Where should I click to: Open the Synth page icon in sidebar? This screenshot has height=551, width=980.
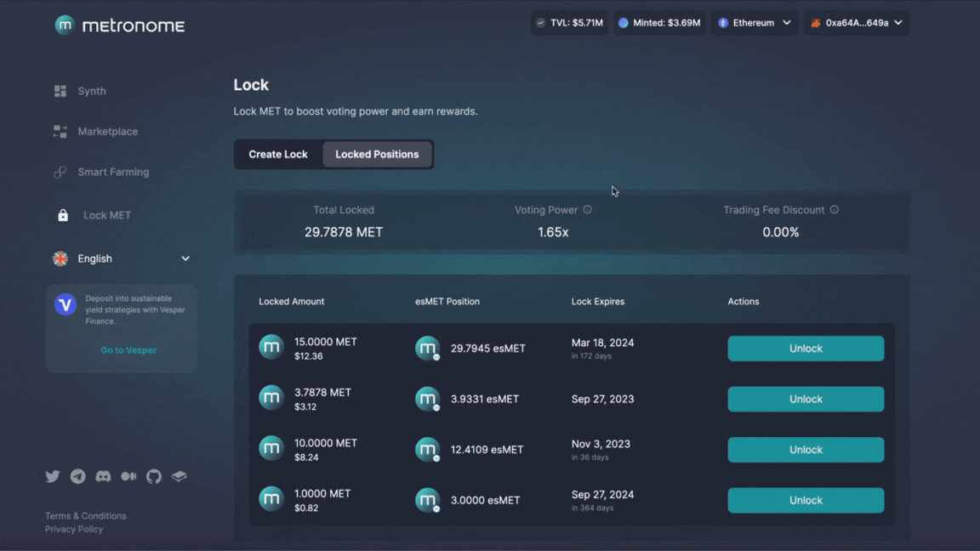click(x=60, y=91)
